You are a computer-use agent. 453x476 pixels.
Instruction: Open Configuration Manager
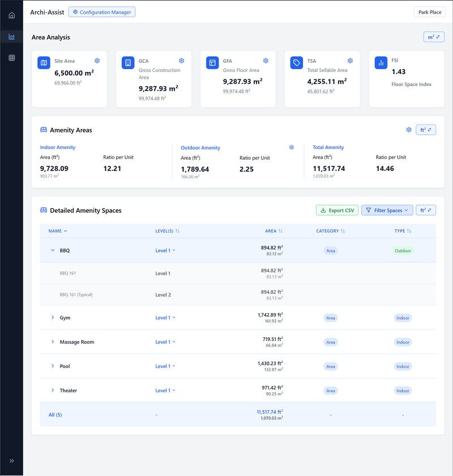[x=102, y=12]
